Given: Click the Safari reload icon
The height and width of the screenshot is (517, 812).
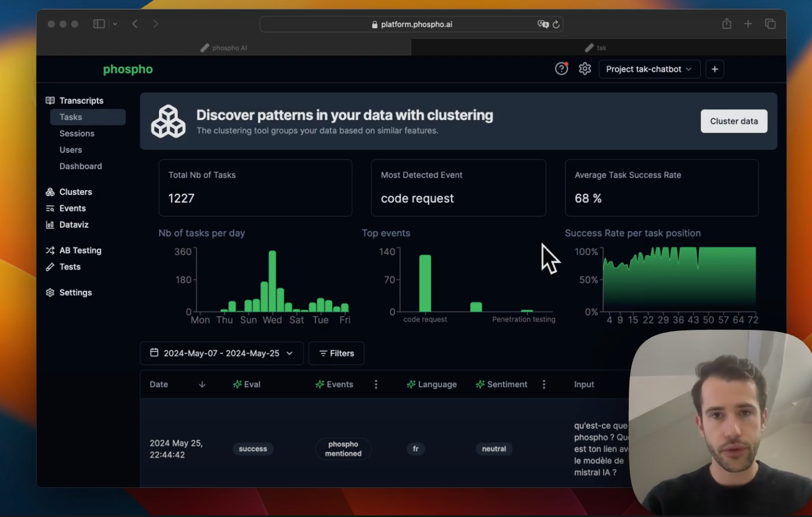Looking at the screenshot, I should [556, 24].
